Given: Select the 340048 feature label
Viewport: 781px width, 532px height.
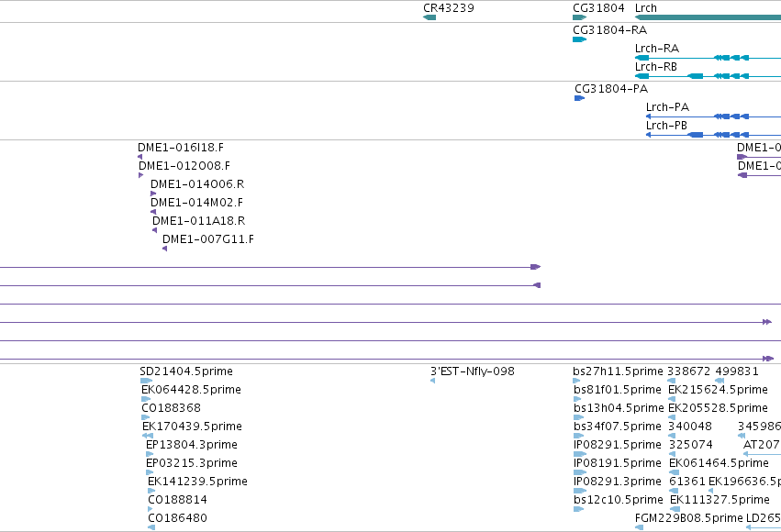Looking at the screenshot, I should [x=690, y=427].
